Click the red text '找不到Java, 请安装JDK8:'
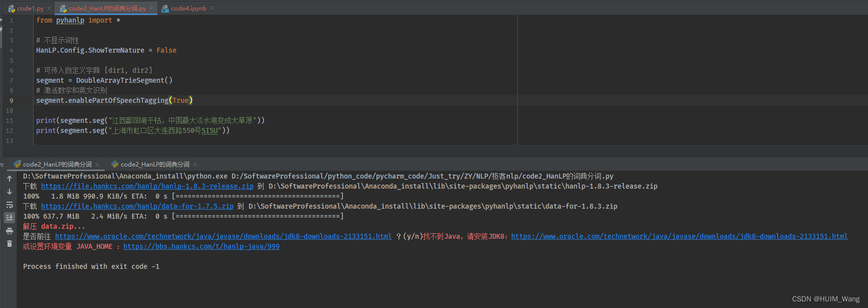This screenshot has width=868, height=308. 466,236
